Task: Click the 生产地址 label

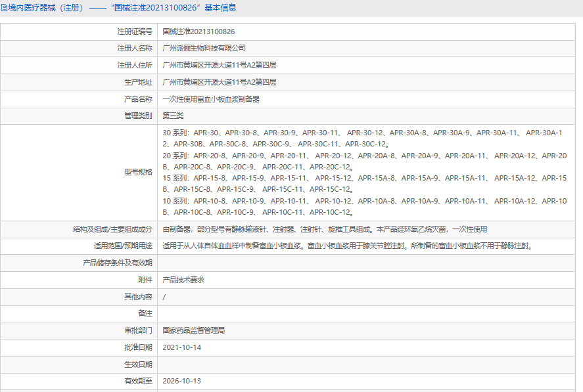Action: (x=138, y=83)
